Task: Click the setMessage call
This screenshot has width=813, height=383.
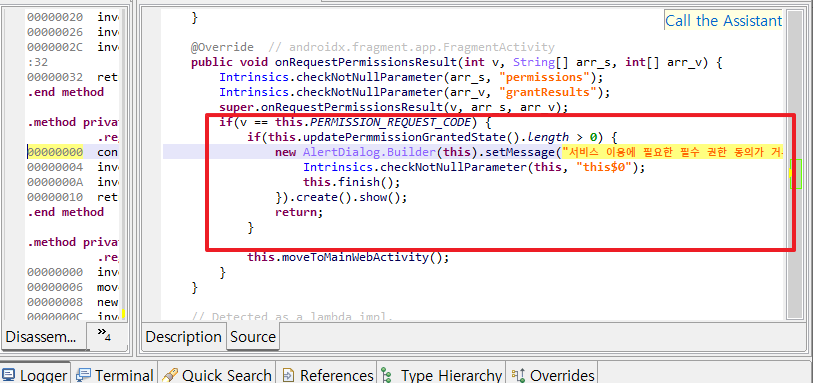Action: 520,153
